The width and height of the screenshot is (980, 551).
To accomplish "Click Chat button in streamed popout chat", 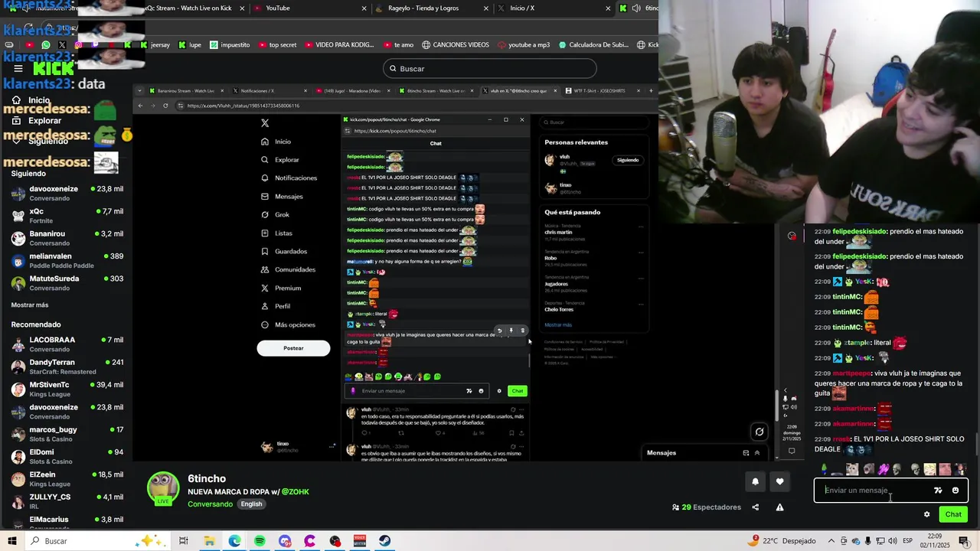I will click(518, 391).
